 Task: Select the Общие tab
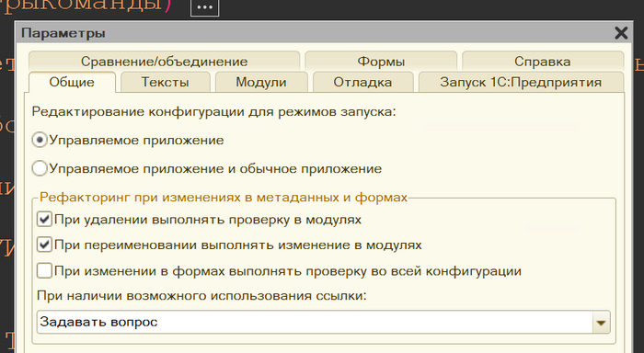(x=72, y=82)
